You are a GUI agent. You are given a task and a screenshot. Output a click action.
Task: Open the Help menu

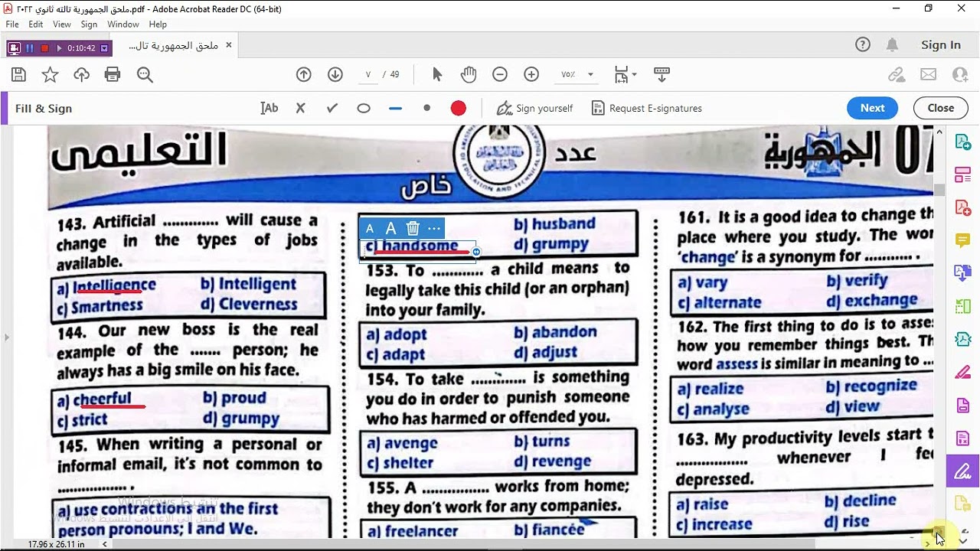coord(158,24)
